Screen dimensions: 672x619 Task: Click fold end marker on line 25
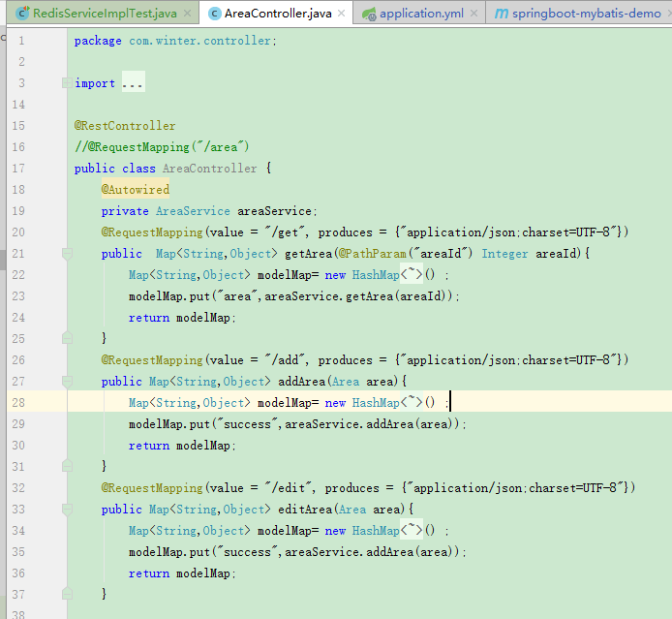(67, 338)
